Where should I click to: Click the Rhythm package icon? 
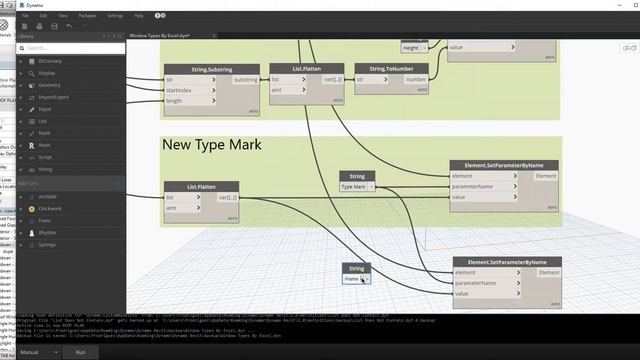click(31, 233)
